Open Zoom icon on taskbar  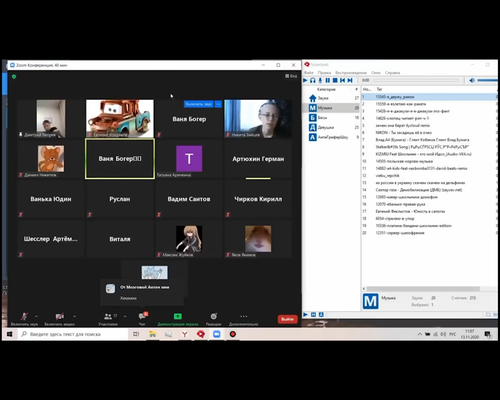[x=217, y=334]
